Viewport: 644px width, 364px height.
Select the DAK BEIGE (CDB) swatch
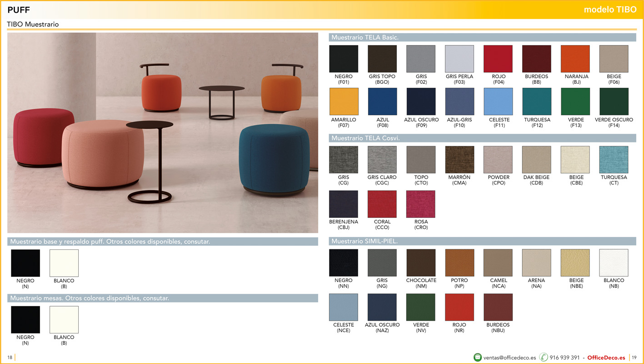coord(537,160)
